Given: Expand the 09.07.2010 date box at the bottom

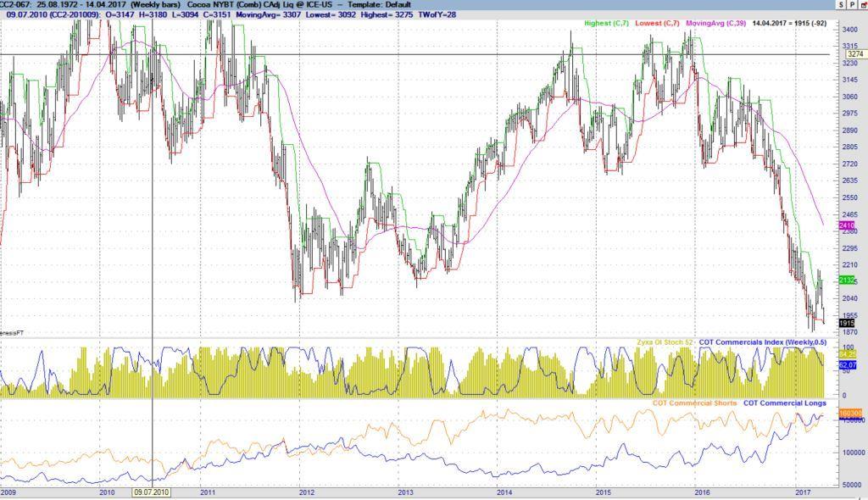Looking at the screenshot, I should point(151,492).
